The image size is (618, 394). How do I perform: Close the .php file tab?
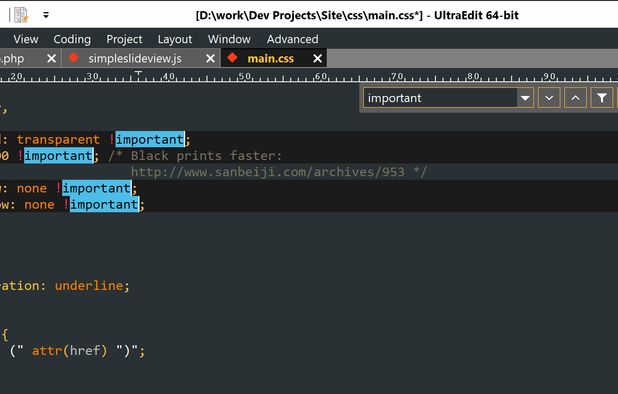[51, 58]
